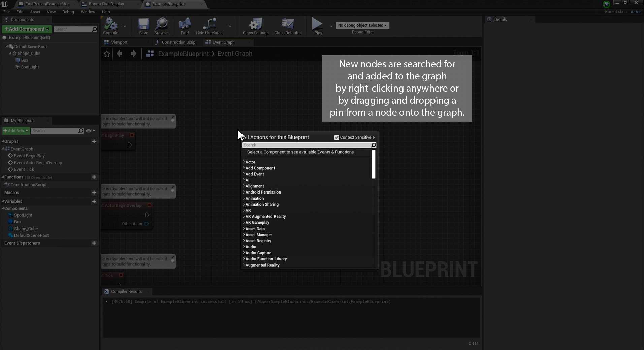Expand the Animation category
The width and height of the screenshot is (644, 350).
(244, 198)
